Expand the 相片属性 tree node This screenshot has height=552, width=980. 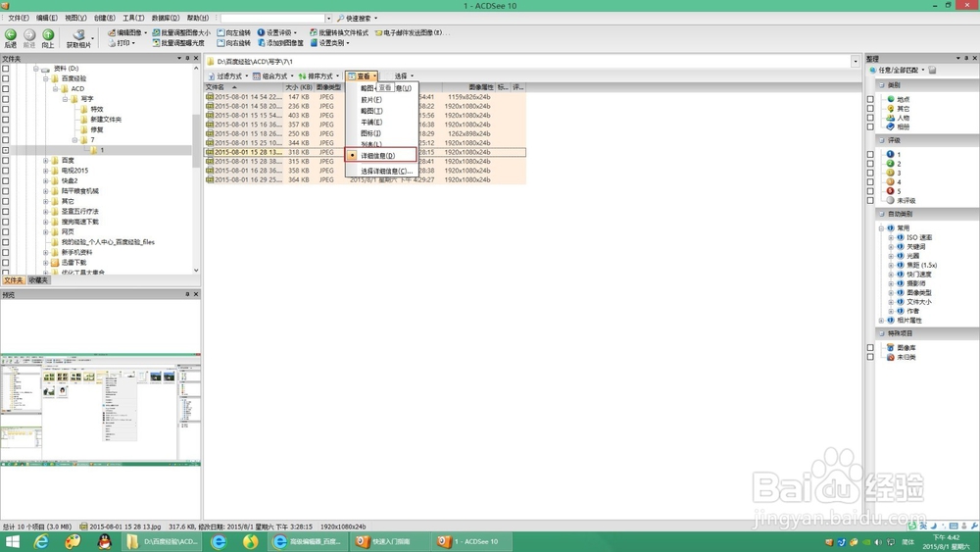coord(881,320)
